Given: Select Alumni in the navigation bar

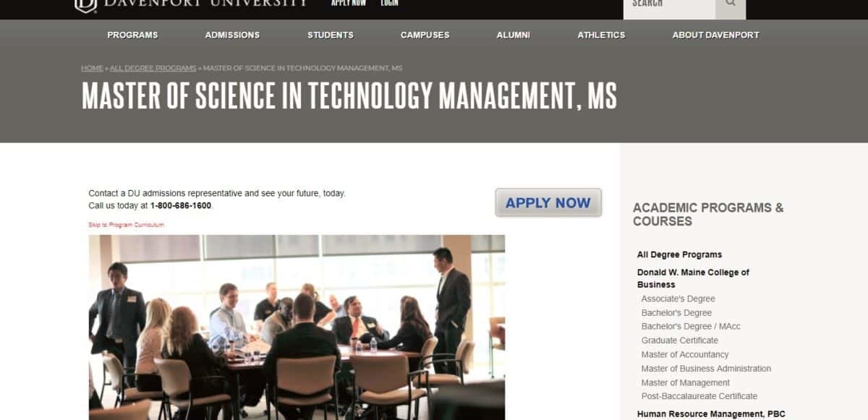Looking at the screenshot, I should [x=514, y=35].
